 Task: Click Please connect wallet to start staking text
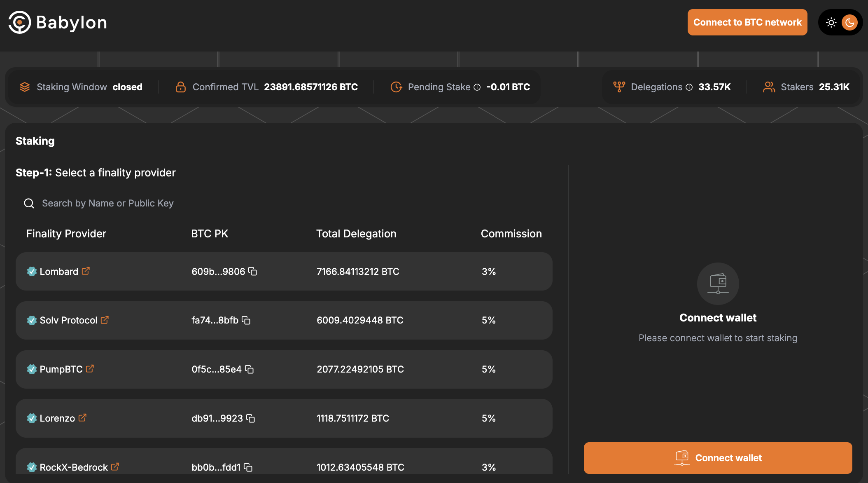(718, 338)
